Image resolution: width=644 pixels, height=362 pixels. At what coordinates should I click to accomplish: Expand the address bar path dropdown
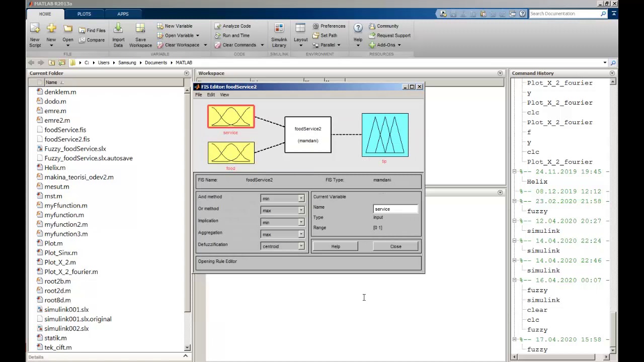(x=605, y=63)
